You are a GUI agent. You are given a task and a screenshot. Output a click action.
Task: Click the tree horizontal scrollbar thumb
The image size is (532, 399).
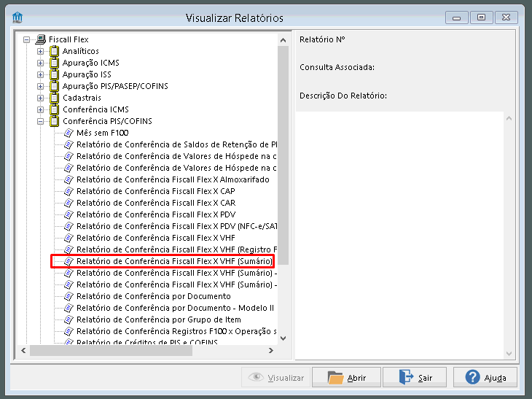pos(111,350)
